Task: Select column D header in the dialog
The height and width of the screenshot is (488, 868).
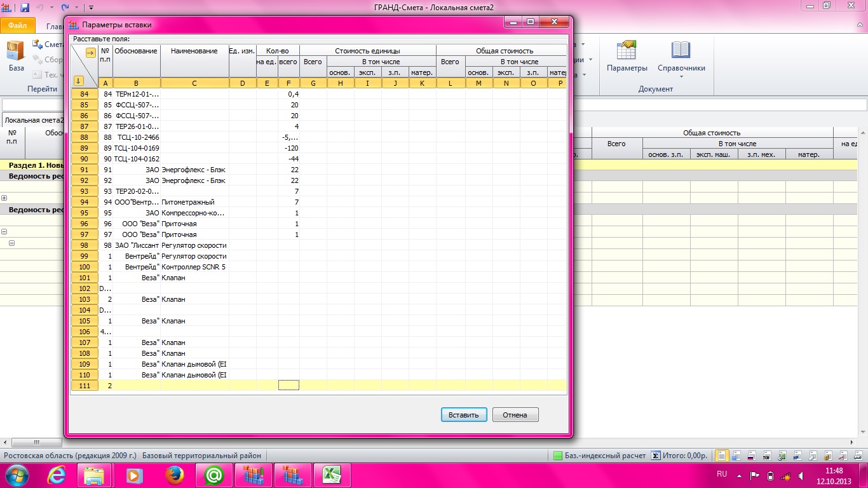Action: (x=242, y=83)
